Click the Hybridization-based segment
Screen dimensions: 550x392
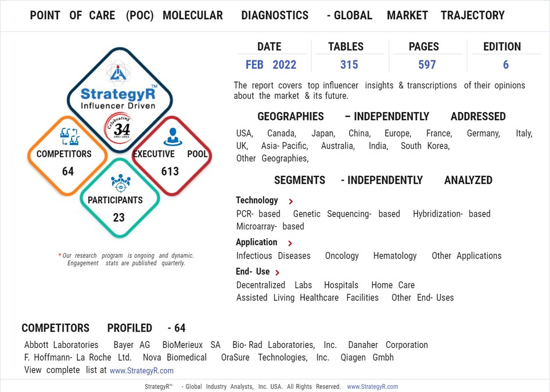[x=452, y=214]
